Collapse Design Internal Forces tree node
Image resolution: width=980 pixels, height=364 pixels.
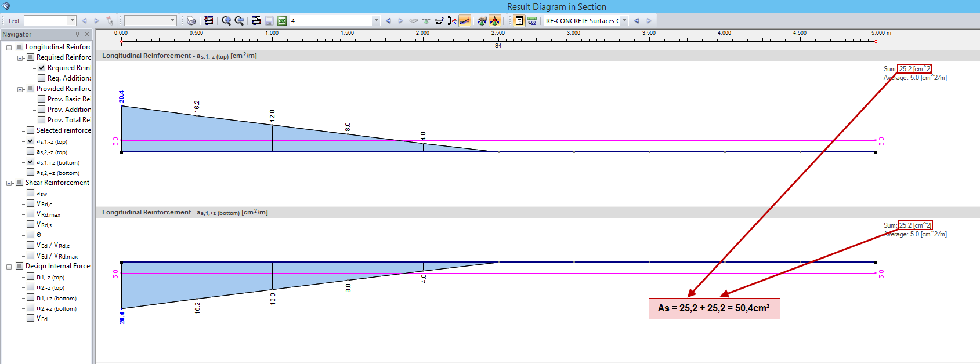click(x=9, y=267)
